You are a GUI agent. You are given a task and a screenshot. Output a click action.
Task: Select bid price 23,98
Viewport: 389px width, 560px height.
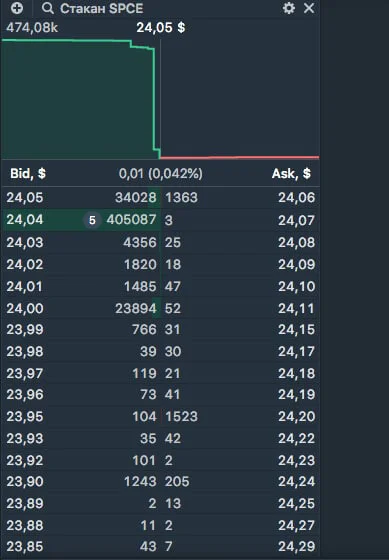(x=25, y=351)
